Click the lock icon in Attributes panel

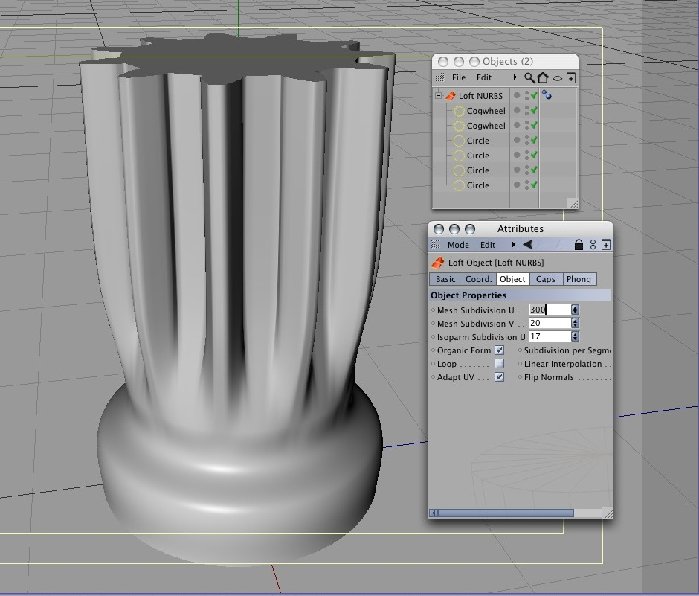pyautogui.click(x=578, y=244)
